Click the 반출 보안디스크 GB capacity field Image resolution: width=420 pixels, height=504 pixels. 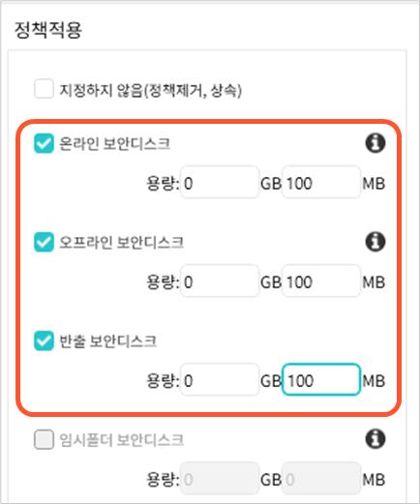point(220,379)
